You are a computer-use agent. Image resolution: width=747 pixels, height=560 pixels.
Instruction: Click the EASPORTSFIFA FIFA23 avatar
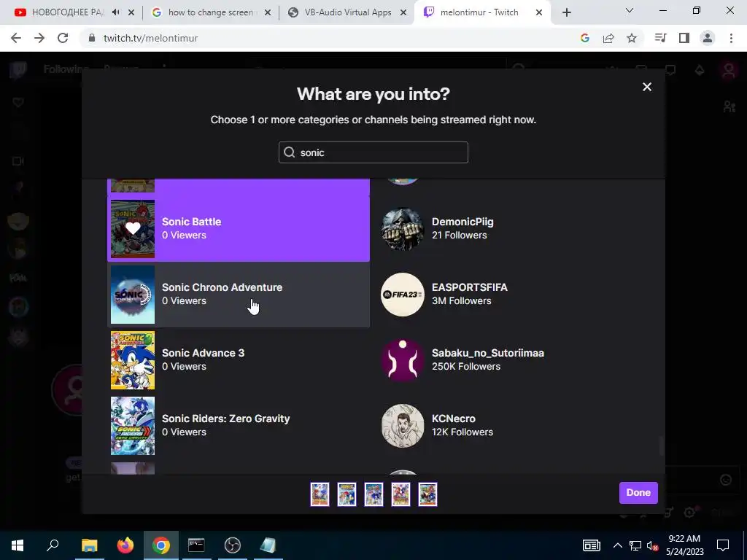click(403, 295)
